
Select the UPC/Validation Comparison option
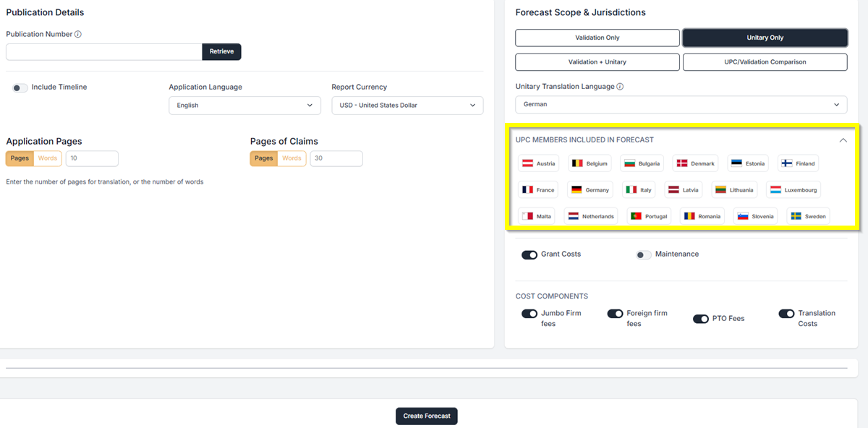pos(765,62)
